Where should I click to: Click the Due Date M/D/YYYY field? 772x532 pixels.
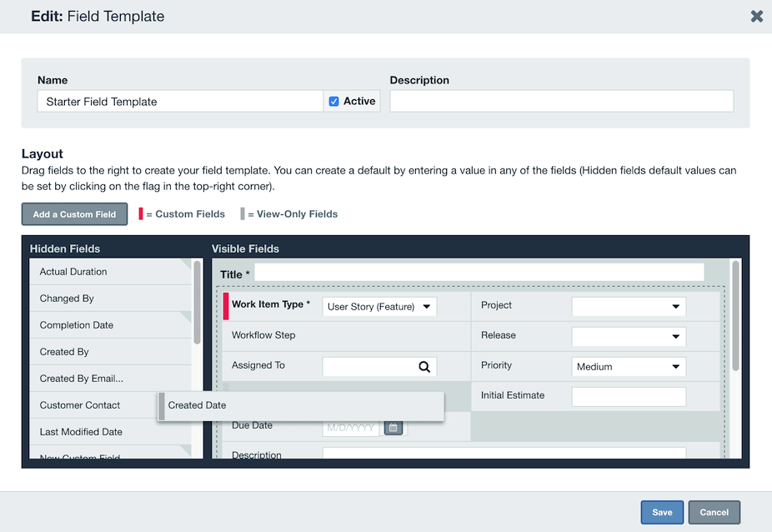point(350,428)
